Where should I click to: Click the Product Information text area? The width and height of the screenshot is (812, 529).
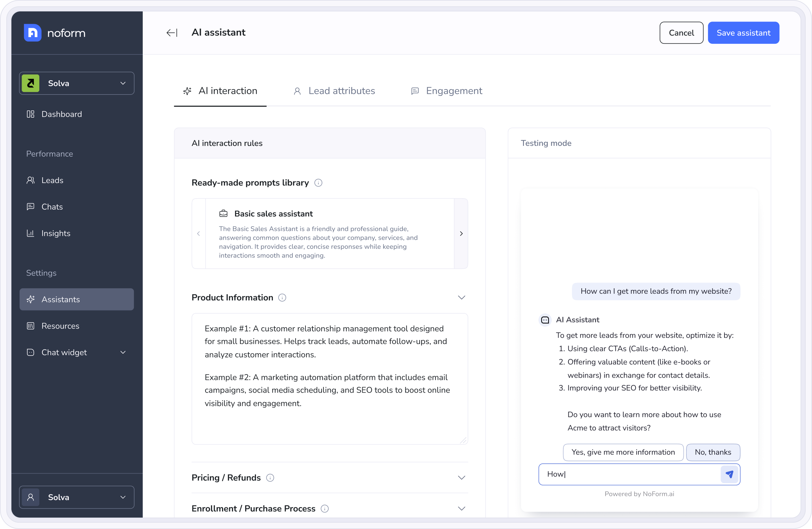point(330,379)
